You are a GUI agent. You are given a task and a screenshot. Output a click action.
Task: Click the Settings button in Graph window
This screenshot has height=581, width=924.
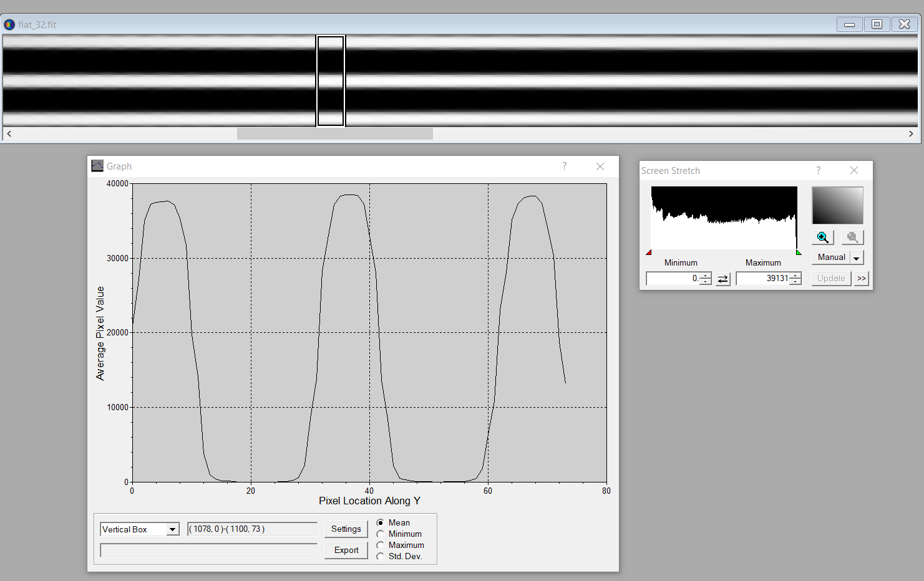pos(346,529)
